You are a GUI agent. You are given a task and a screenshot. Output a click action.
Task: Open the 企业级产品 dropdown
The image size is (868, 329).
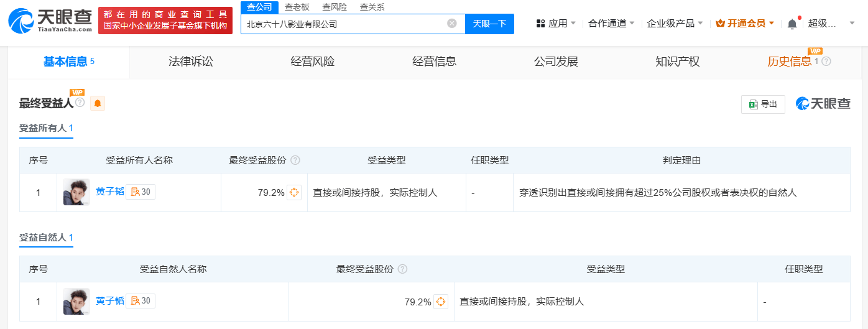pyautogui.click(x=675, y=24)
